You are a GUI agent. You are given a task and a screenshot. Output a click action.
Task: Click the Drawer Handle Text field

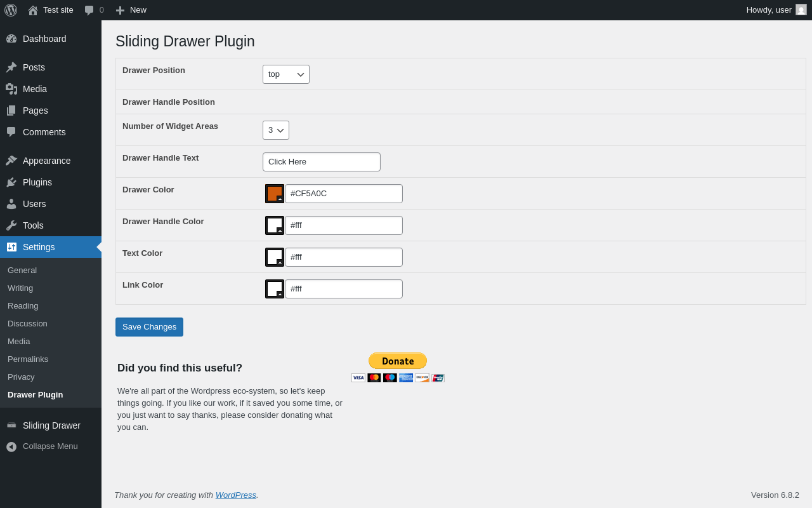tap(322, 162)
